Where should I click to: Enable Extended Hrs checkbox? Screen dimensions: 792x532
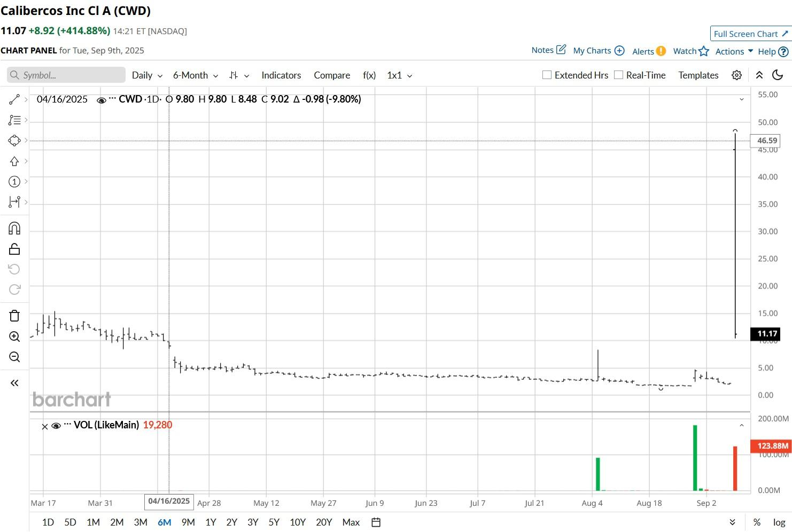coord(547,75)
